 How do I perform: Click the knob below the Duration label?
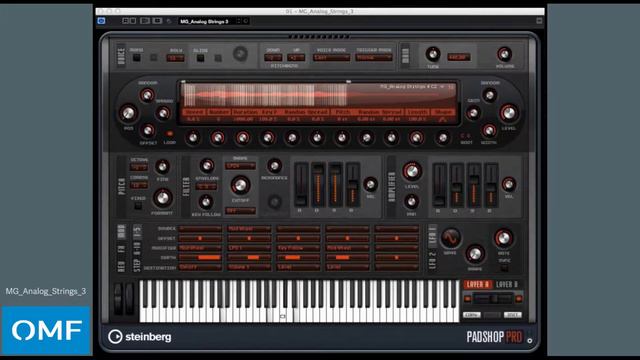click(x=242, y=138)
